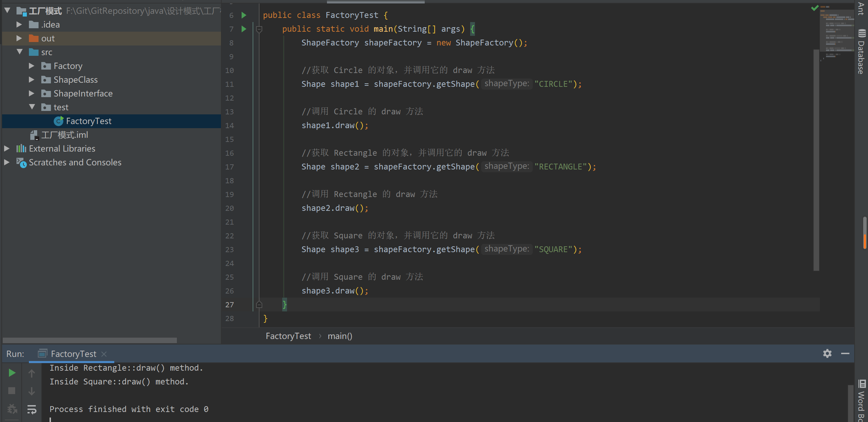Viewport: 868px width, 422px height.
Task: Click the .iml file icon
Action: (x=34, y=135)
